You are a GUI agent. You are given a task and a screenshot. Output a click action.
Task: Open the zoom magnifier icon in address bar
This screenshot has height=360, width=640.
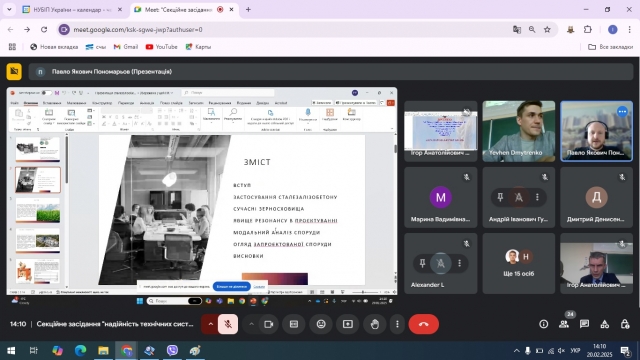(x=532, y=29)
